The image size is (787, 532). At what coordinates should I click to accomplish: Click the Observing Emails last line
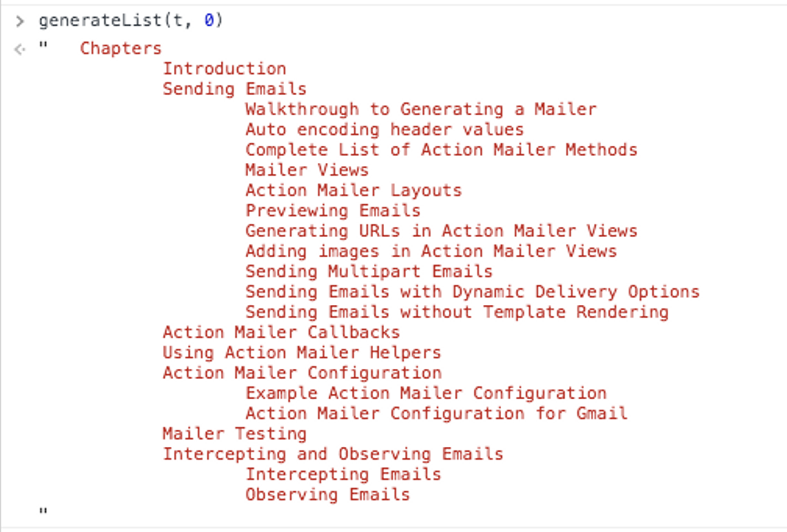(327, 494)
